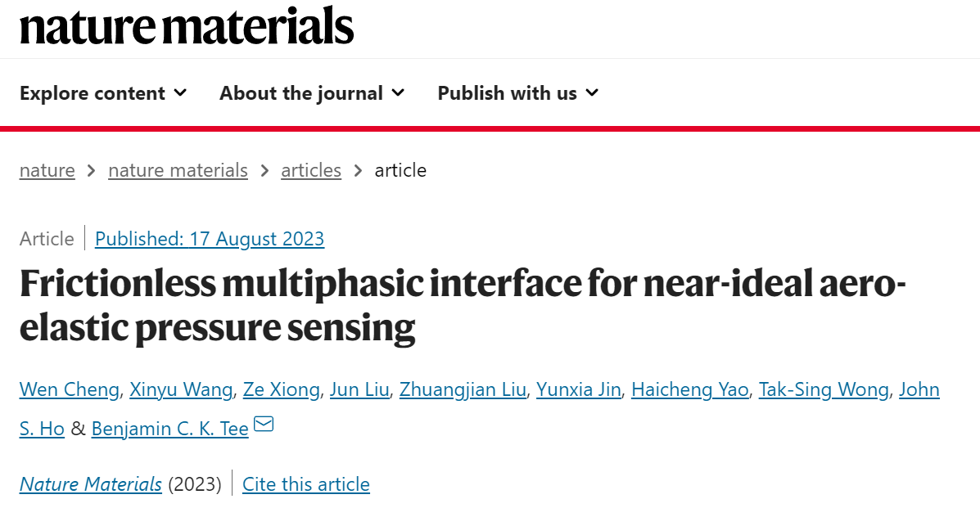
Task: Click author Zhuangjian Liu
Action: pyautogui.click(x=463, y=389)
